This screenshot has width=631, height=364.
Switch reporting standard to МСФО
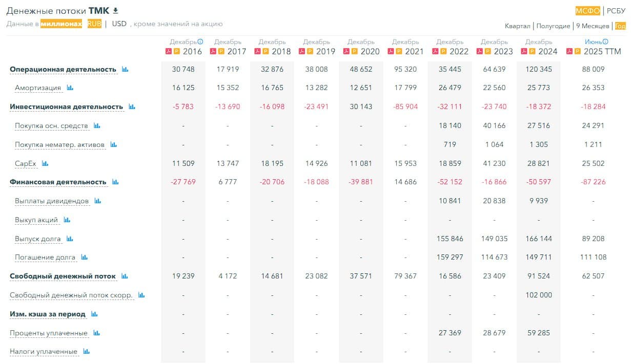pyautogui.click(x=587, y=11)
